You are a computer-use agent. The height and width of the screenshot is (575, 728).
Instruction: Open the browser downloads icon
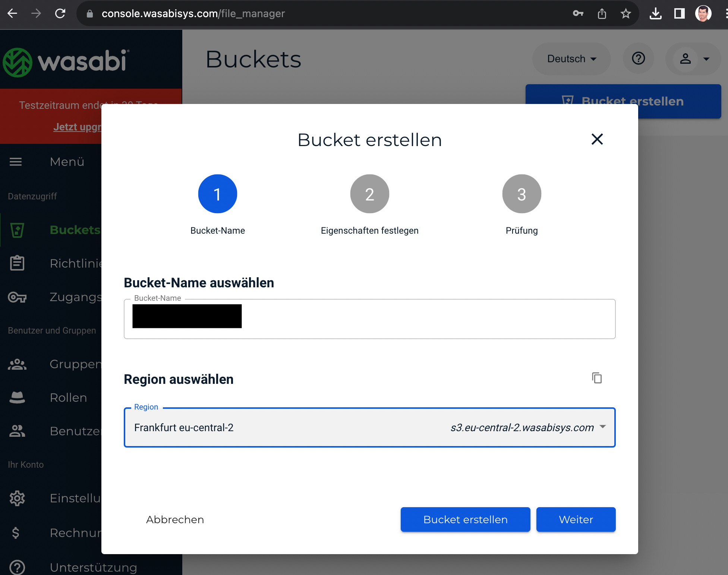tap(656, 14)
